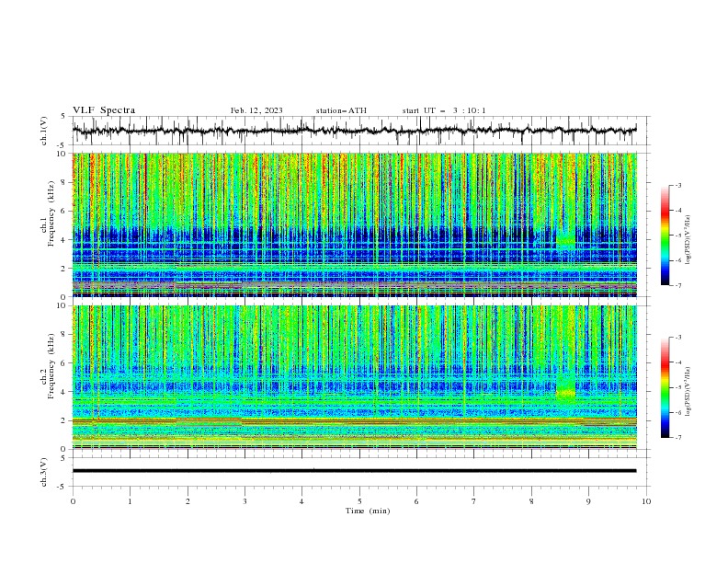Click time axis tick label "6"

[416, 501]
